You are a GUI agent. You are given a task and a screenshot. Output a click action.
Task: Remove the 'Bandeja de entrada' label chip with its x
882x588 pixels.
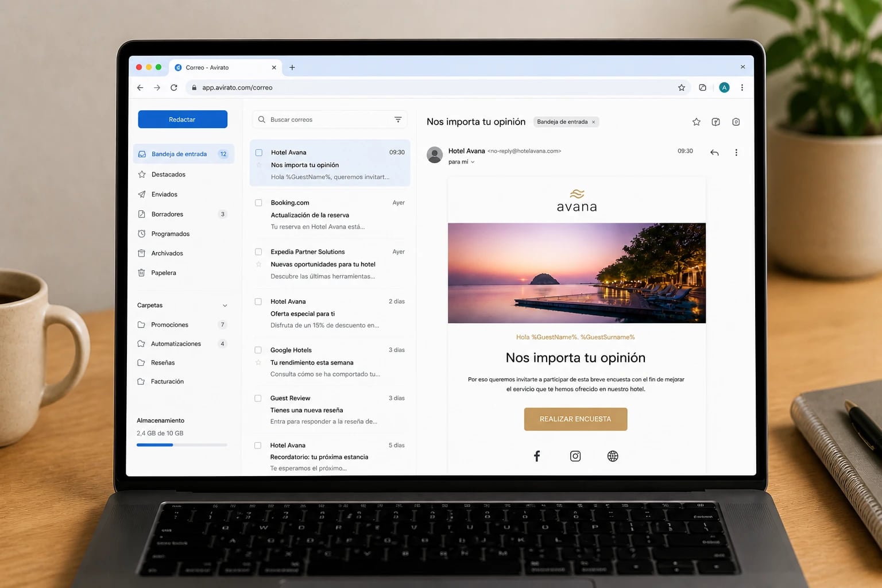click(x=593, y=122)
